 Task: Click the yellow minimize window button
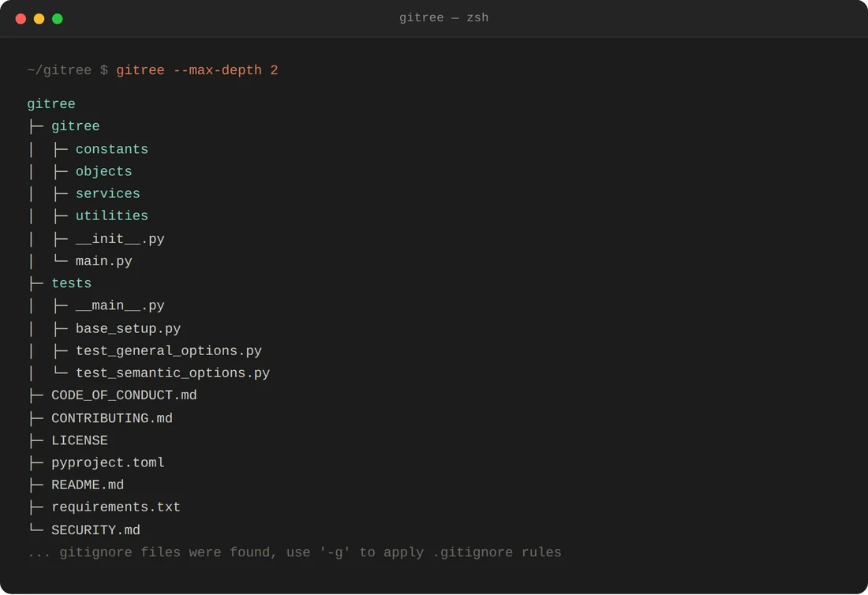(x=39, y=19)
